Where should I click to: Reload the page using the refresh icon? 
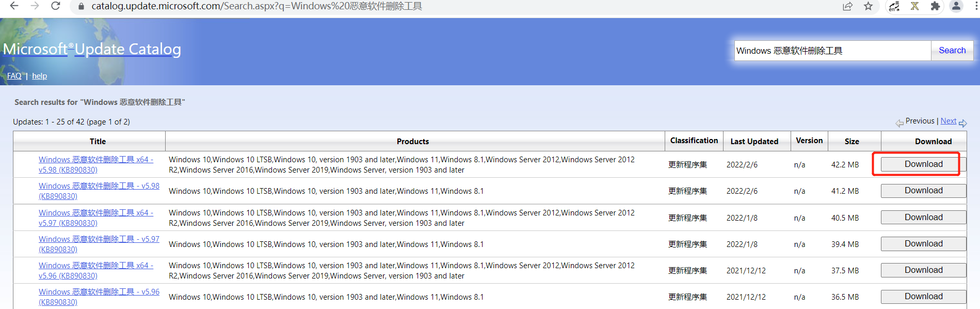56,7
